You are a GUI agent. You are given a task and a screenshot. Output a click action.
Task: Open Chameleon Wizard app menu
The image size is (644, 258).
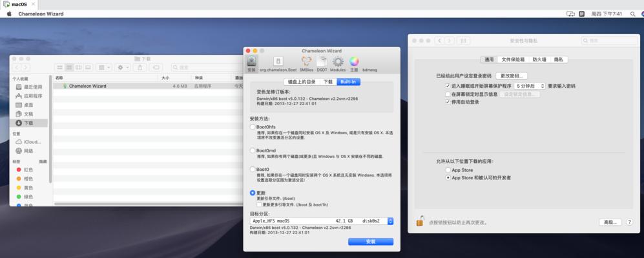(41, 14)
